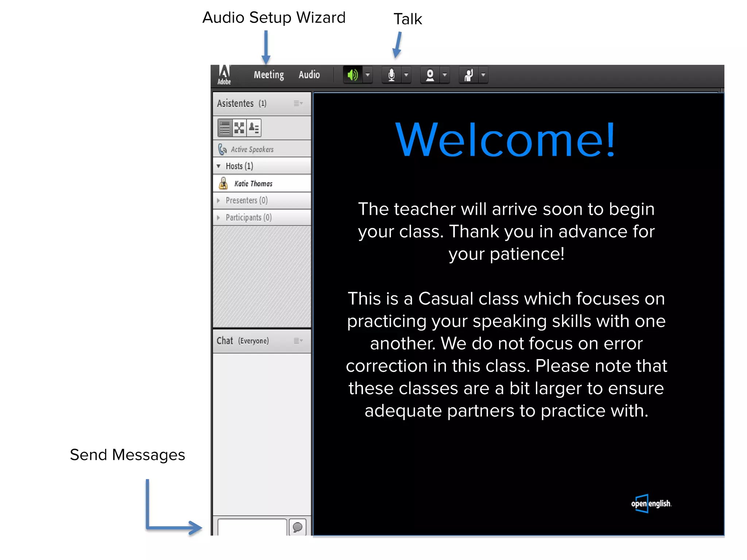Open the webcam options dropdown arrow

[445, 75]
